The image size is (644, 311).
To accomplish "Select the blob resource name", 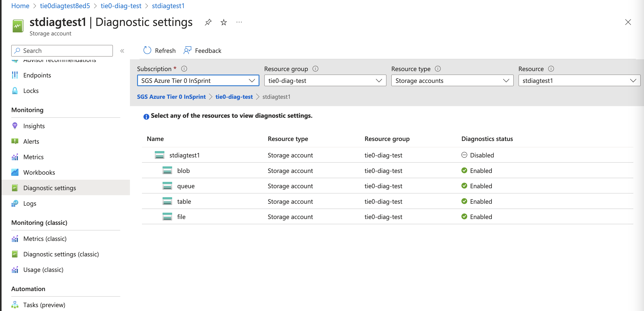I will (184, 171).
